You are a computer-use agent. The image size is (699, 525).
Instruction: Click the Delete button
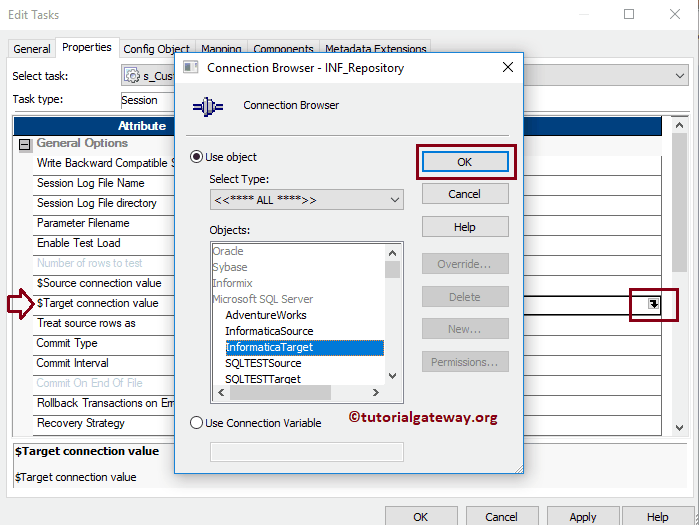465,297
